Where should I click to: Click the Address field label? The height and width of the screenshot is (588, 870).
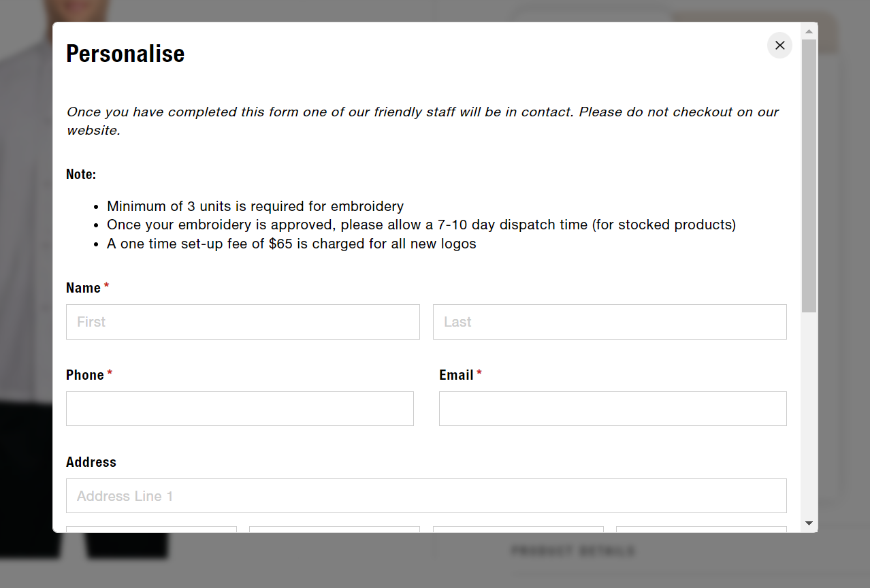click(x=91, y=462)
